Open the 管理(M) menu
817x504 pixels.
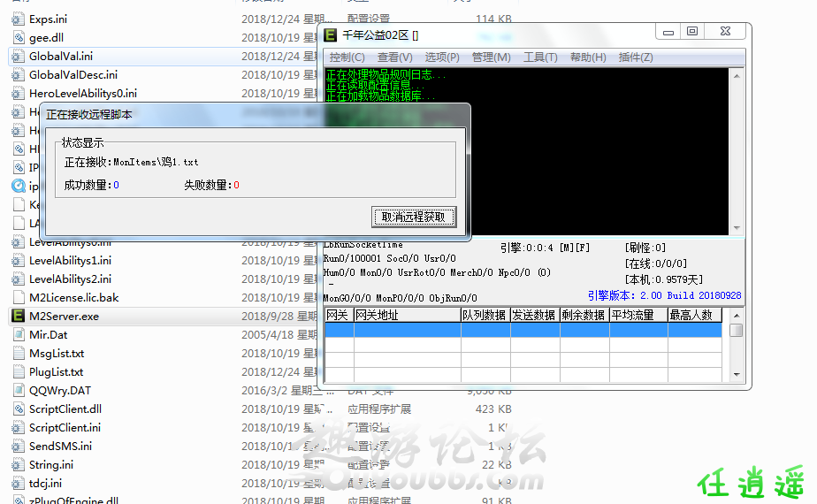tap(491, 57)
